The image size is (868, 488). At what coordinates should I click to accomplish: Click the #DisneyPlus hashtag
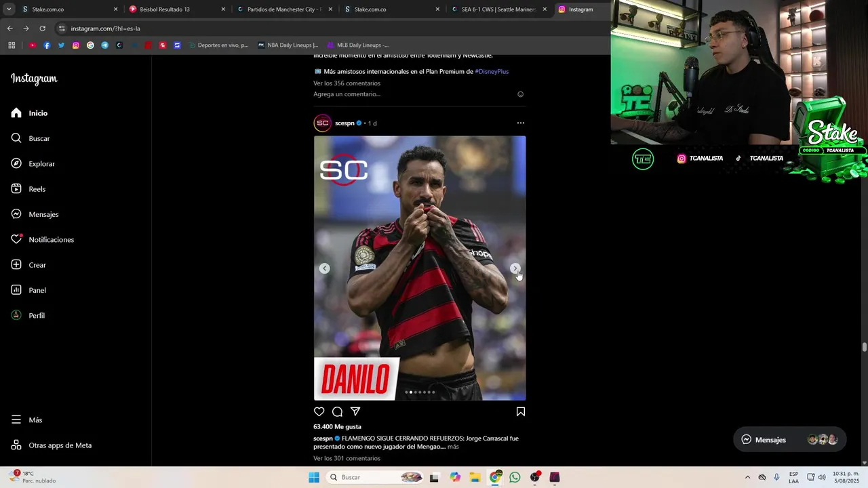[x=492, y=71]
